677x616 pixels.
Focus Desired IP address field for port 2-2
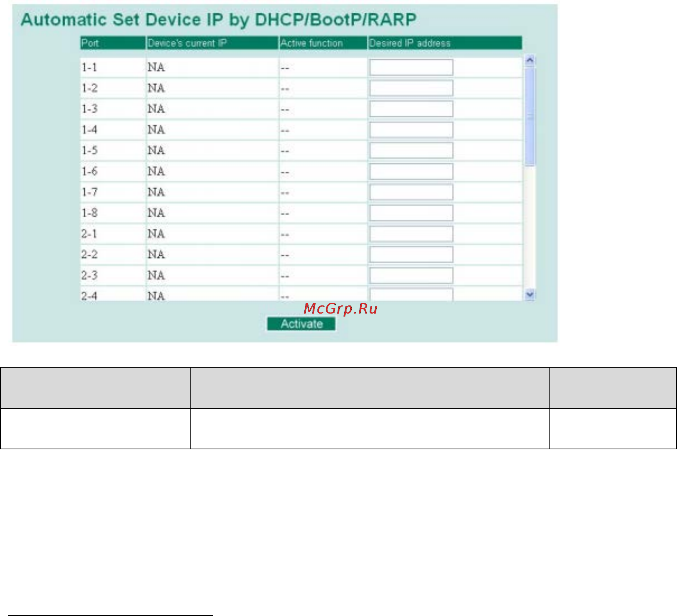[411, 255]
